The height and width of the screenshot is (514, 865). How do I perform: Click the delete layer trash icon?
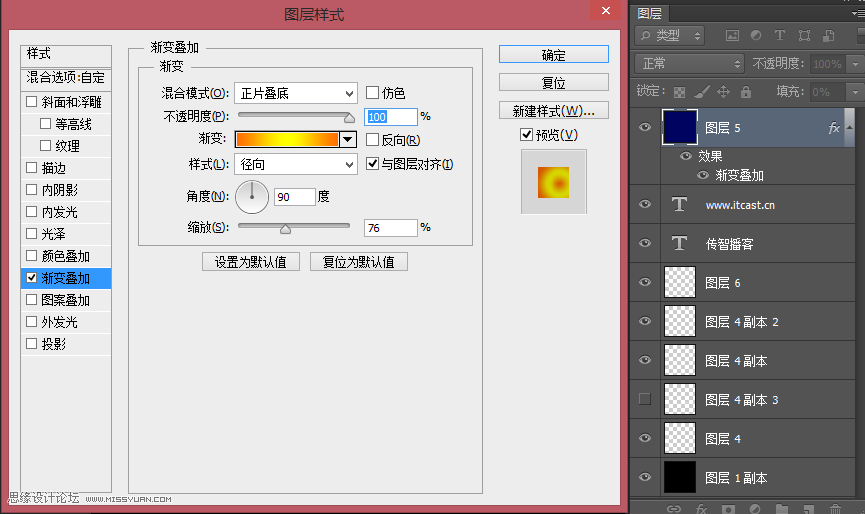click(835, 508)
